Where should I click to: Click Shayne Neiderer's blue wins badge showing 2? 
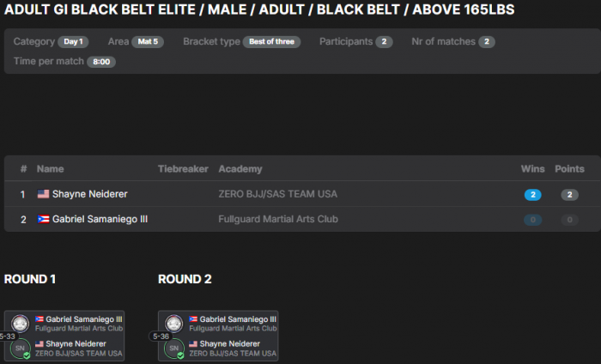coord(533,195)
